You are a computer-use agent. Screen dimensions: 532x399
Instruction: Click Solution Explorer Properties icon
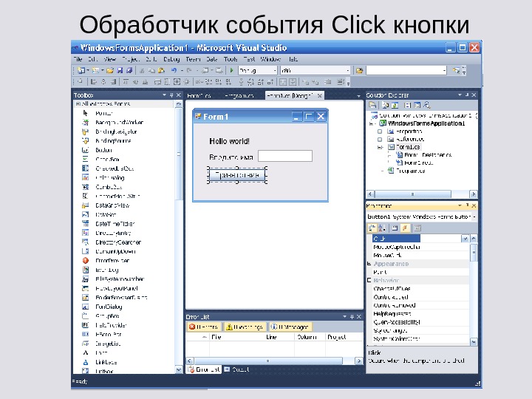click(x=372, y=105)
